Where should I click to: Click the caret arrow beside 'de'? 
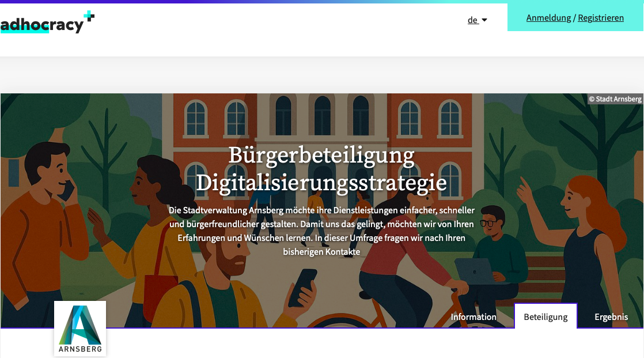(x=484, y=20)
